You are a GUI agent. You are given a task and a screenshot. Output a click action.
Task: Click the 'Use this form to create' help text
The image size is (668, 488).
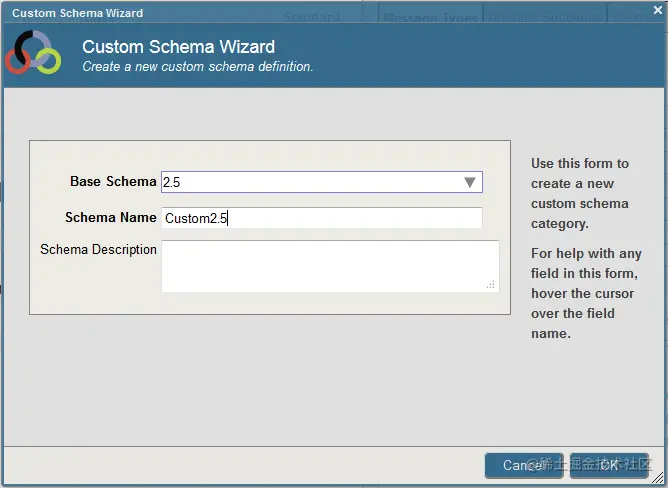pyautogui.click(x=580, y=193)
